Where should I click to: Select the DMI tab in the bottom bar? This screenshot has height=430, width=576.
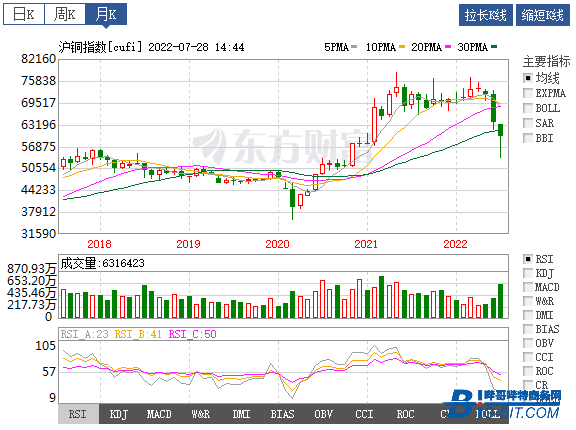click(241, 414)
